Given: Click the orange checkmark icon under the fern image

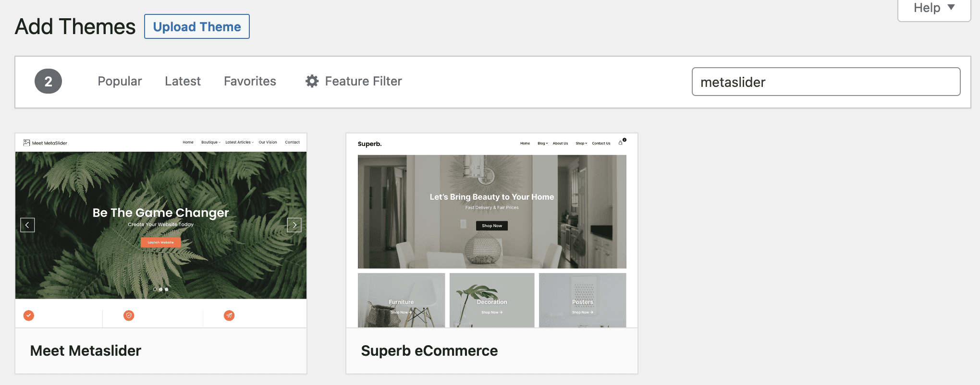Looking at the screenshot, I should click(x=29, y=315).
